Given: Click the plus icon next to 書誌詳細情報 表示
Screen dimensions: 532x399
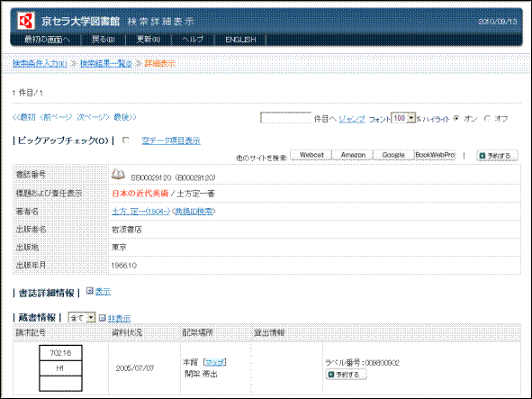Looking at the screenshot, I should pos(90,291).
